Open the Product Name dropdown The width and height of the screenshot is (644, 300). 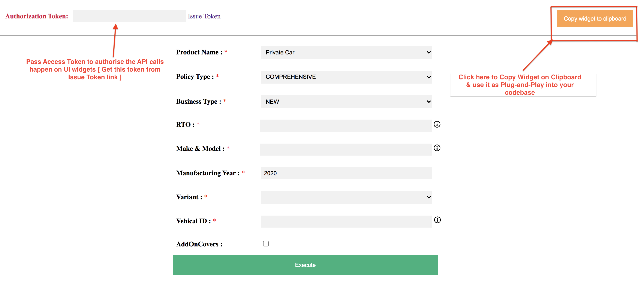(x=346, y=52)
